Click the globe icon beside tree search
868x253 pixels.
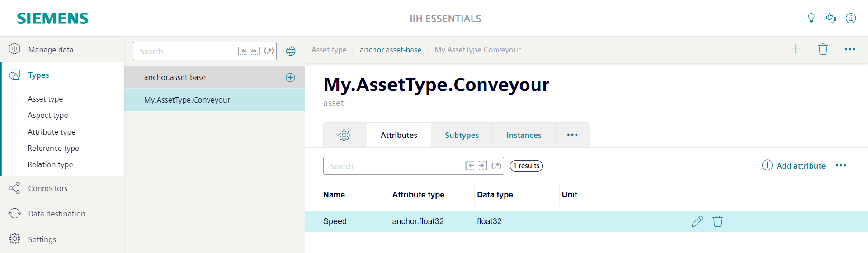click(291, 51)
